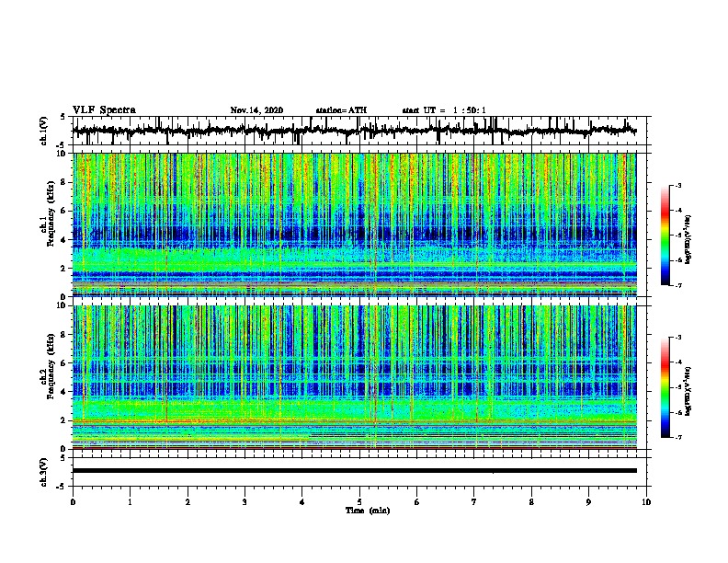Click the "6" tick on the time axis
Screen dimensions: 728x563
click(417, 502)
